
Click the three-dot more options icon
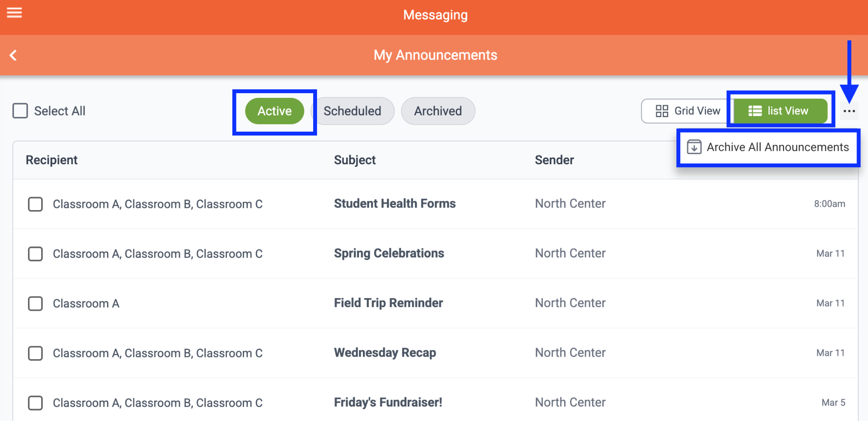click(849, 111)
